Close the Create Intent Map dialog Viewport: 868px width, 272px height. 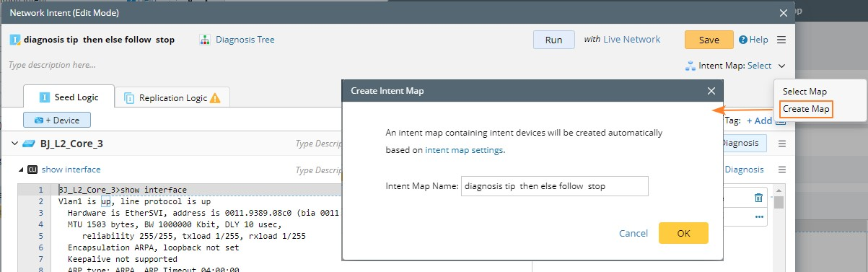click(711, 91)
